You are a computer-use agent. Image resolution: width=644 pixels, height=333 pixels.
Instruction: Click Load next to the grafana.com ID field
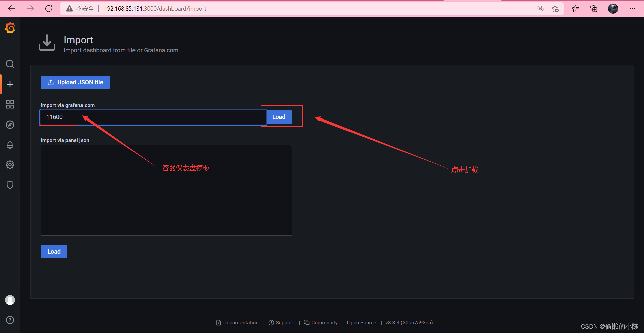[279, 117]
